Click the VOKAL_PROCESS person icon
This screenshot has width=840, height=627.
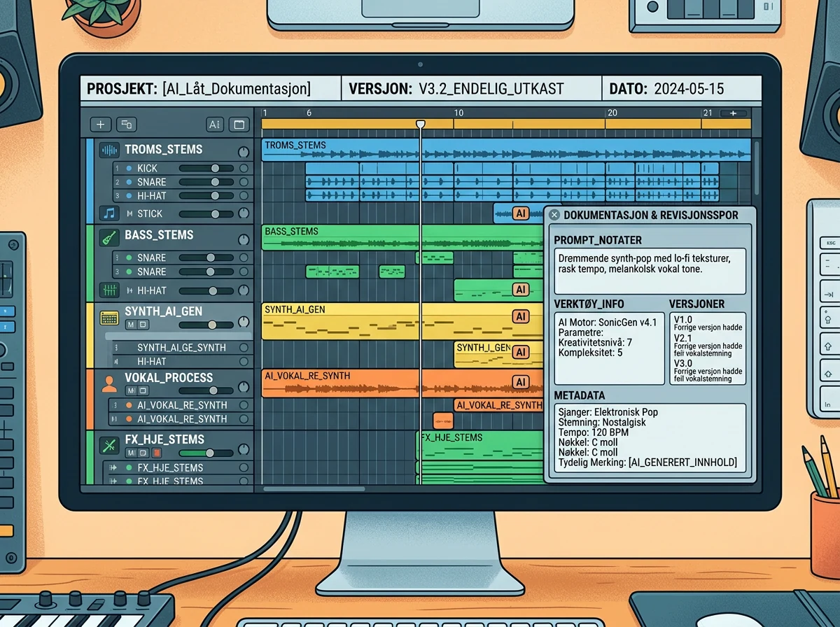[x=108, y=383]
